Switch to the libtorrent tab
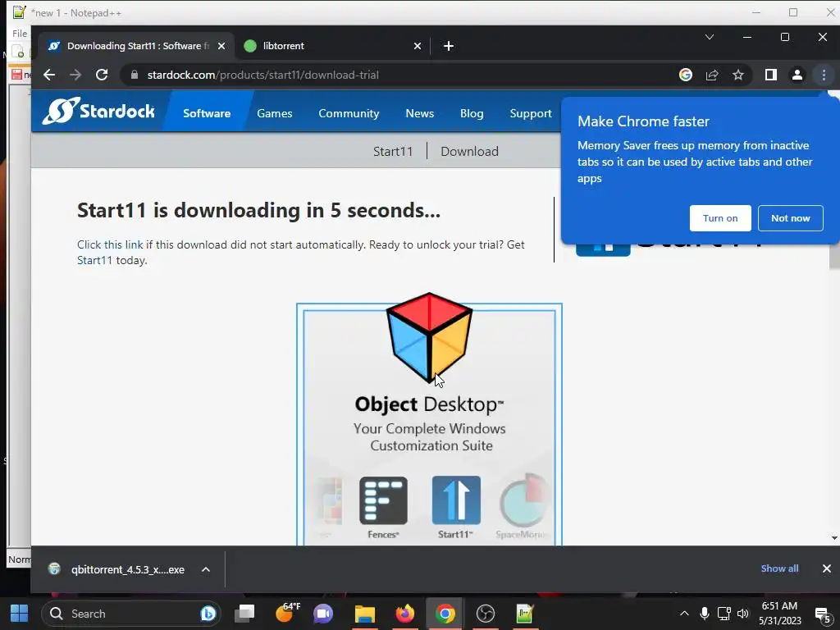The image size is (840, 630). pos(332,46)
